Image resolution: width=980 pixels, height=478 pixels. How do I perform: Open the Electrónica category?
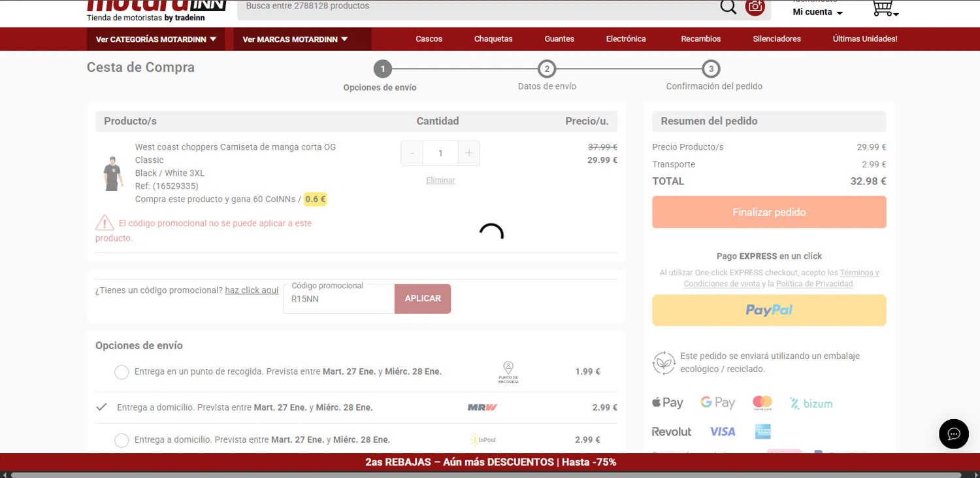(x=626, y=39)
